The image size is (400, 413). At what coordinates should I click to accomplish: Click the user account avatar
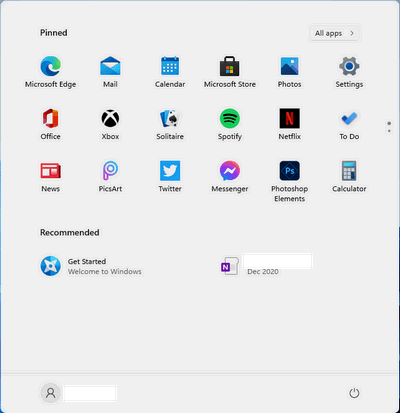coord(50,393)
